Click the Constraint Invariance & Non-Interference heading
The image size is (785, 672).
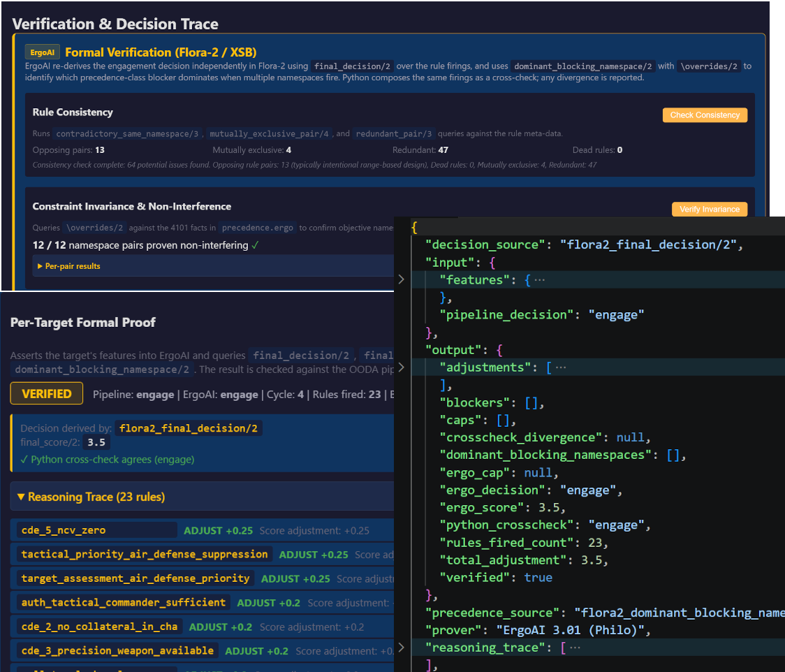132,206
